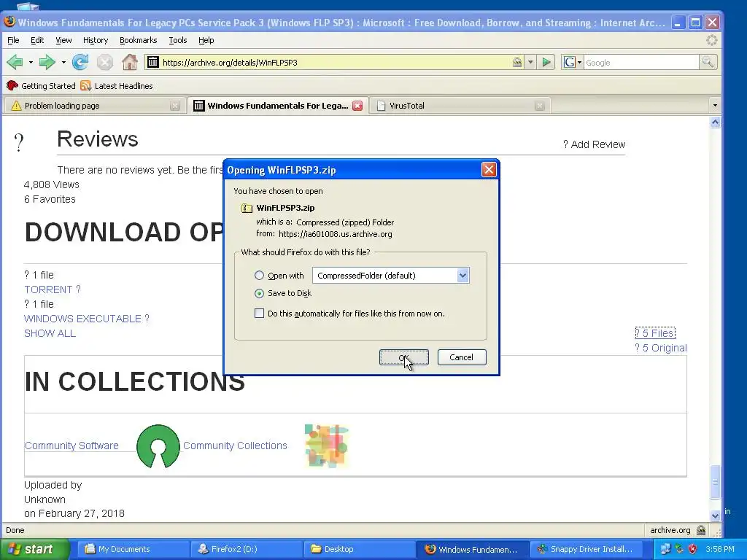This screenshot has height=560, width=747.
Task: Click the Google search engine icon
Action: tap(569, 63)
